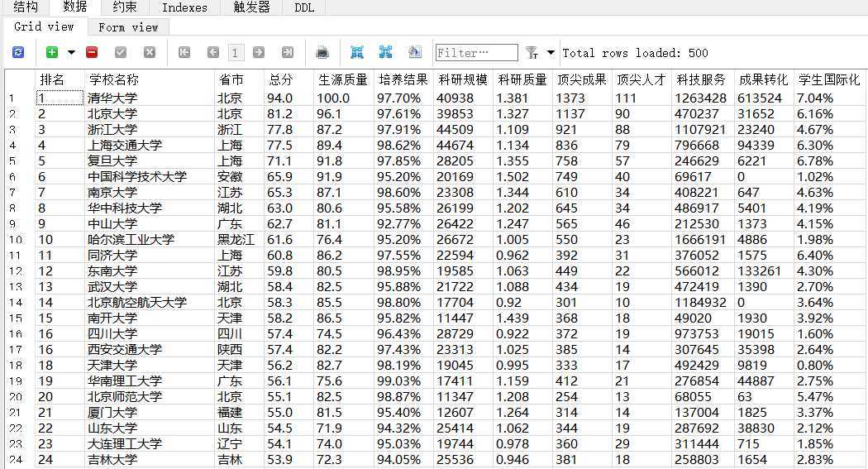Switch to the 数据 tab
Screen dimensions: 868x469
pos(74,7)
